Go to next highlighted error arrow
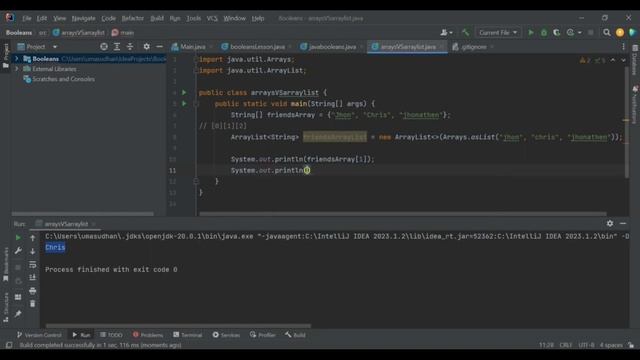This screenshot has width=640, height=360. click(623, 60)
